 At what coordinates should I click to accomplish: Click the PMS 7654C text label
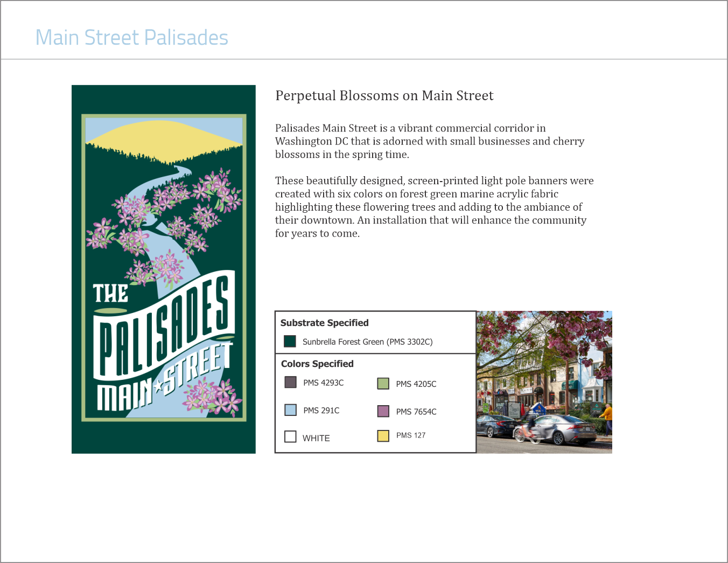(416, 412)
